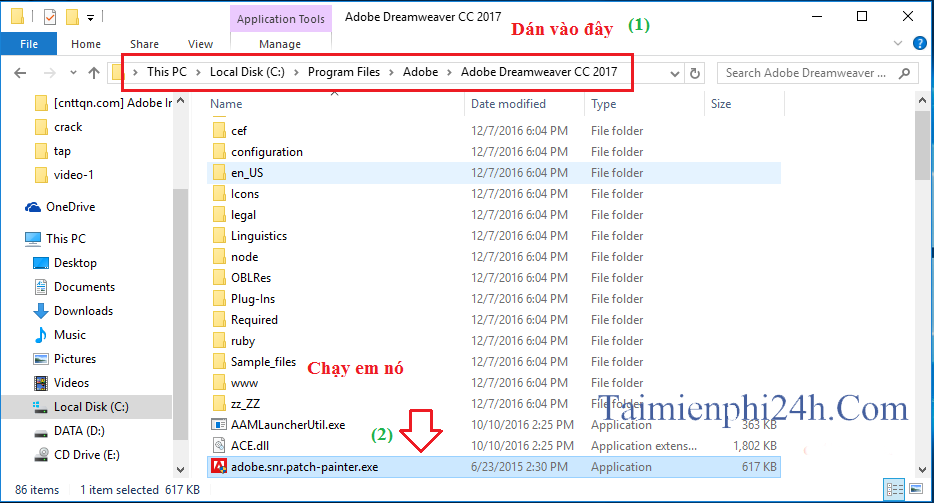
Task: Open the Help icon
Action: coord(920,43)
